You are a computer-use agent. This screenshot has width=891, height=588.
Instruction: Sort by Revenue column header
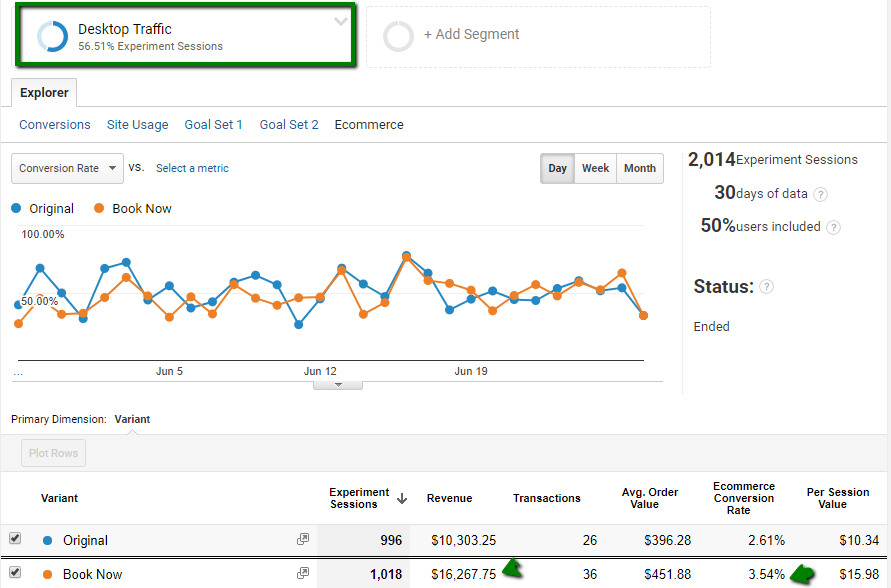449,498
